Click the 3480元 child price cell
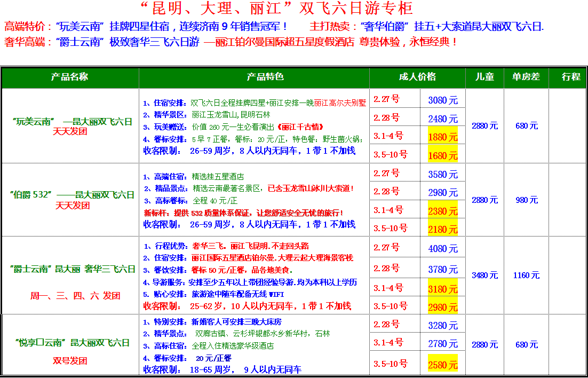This screenshot has width=588, height=378. tap(484, 275)
